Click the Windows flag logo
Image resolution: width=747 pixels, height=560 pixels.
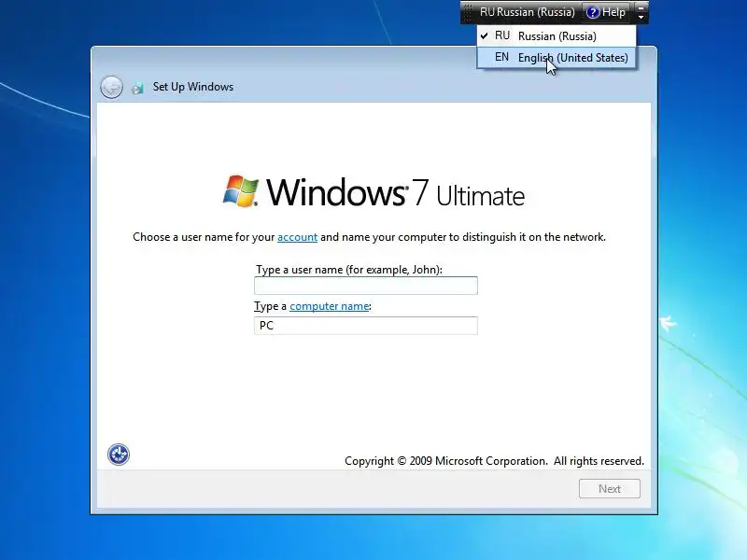241,191
